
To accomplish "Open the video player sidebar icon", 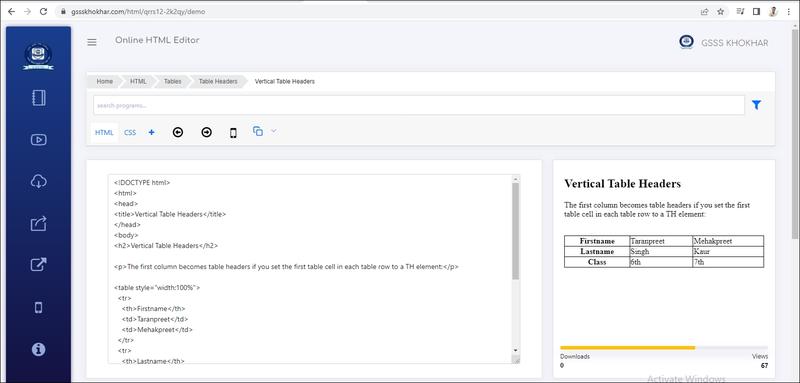I will click(39, 139).
